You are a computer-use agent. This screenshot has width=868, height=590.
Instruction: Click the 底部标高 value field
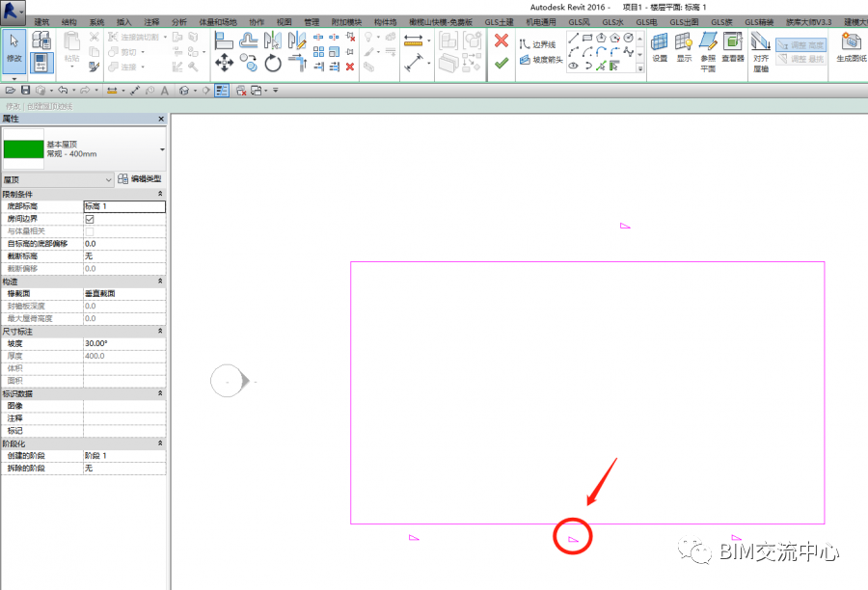click(x=124, y=206)
